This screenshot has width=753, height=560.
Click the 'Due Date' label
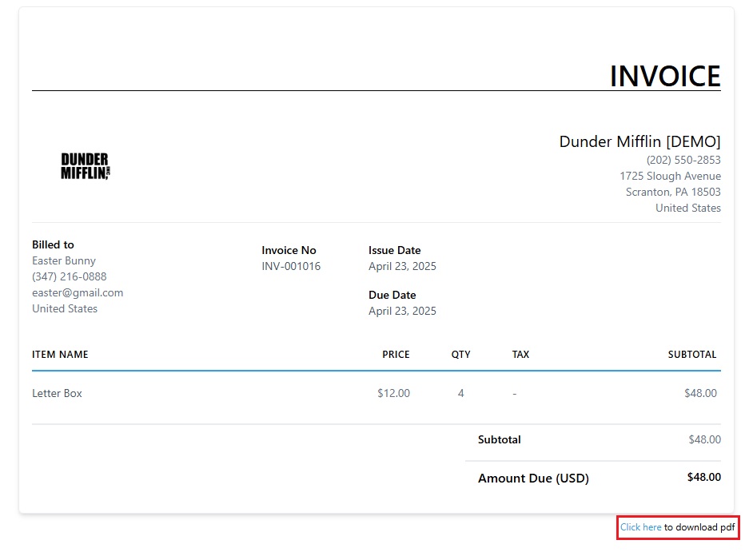click(x=392, y=295)
